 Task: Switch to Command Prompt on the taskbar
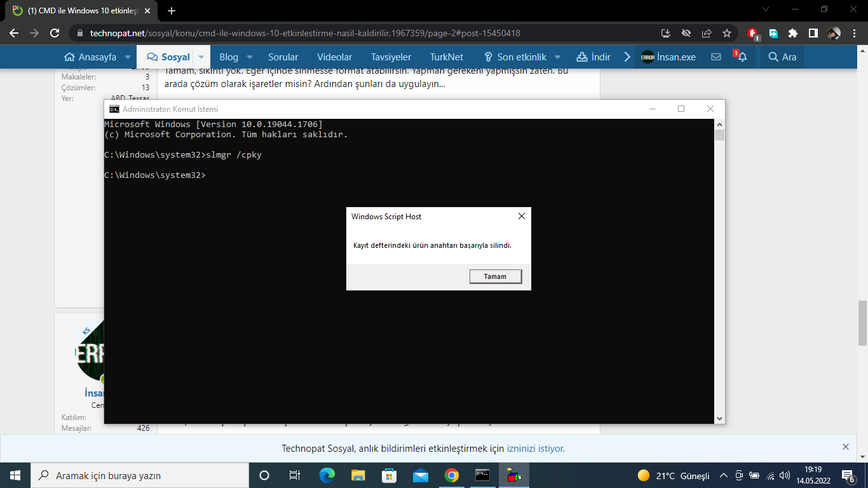click(483, 475)
